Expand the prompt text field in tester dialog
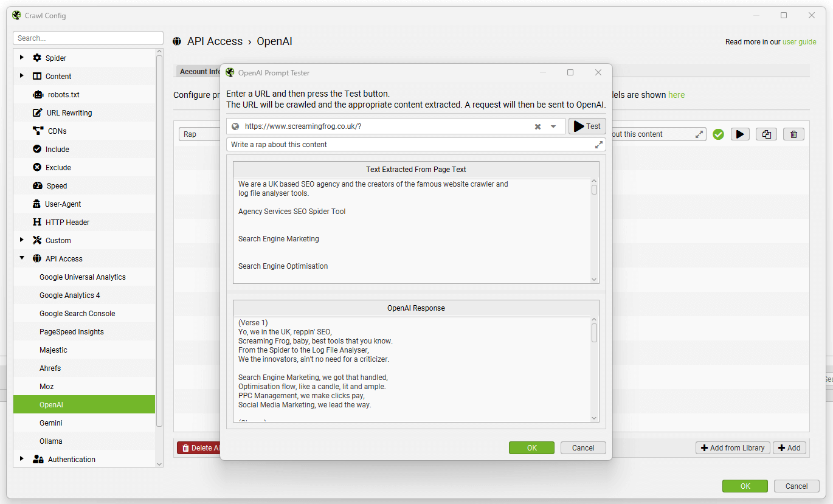This screenshot has height=504, width=833. coord(599,145)
